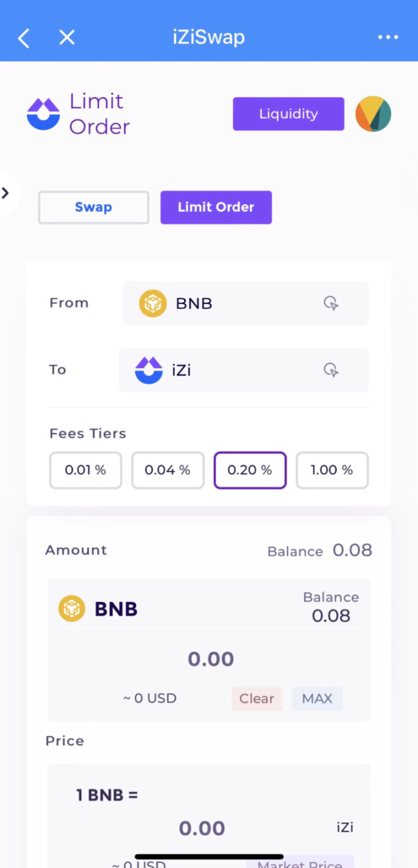Click the iZi logo next to Limit Order
Image resolution: width=418 pixels, height=868 pixels.
click(43, 113)
